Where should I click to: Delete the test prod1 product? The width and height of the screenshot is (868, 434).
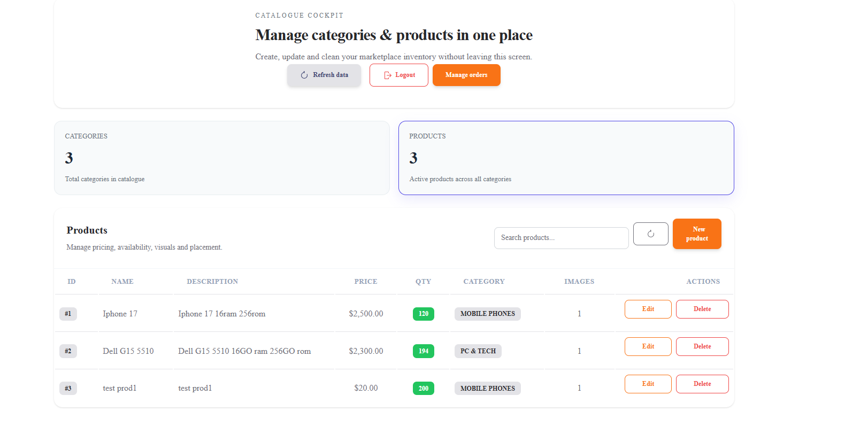coord(702,384)
